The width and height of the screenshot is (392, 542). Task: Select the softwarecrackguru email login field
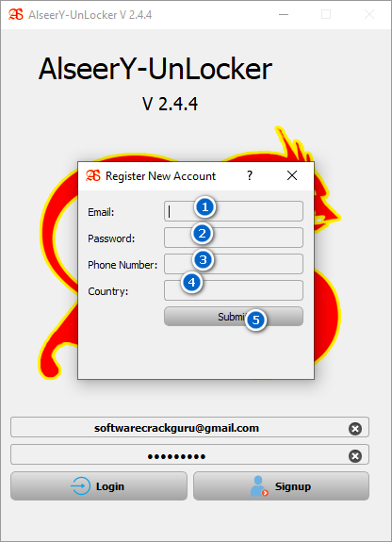[189, 427]
